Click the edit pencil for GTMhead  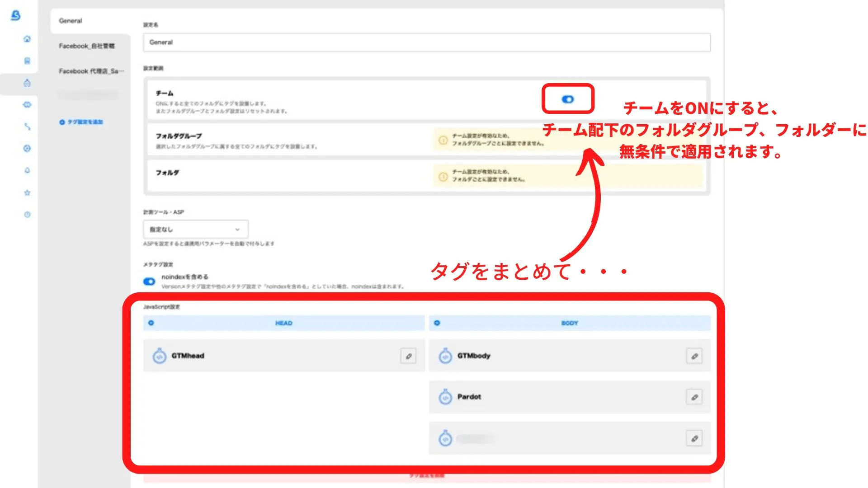click(x=408, y=356)
